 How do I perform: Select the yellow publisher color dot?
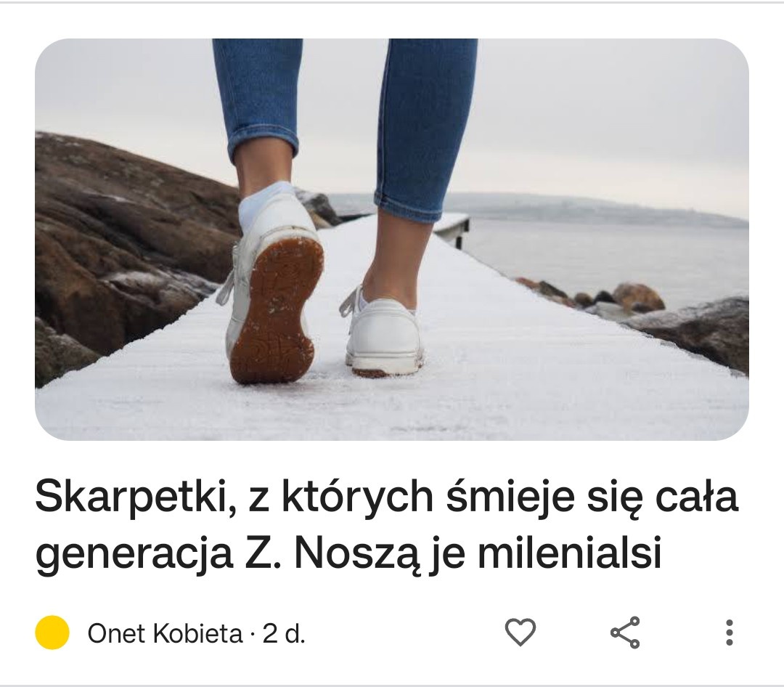pyautogui.click(x=52, y=633)
